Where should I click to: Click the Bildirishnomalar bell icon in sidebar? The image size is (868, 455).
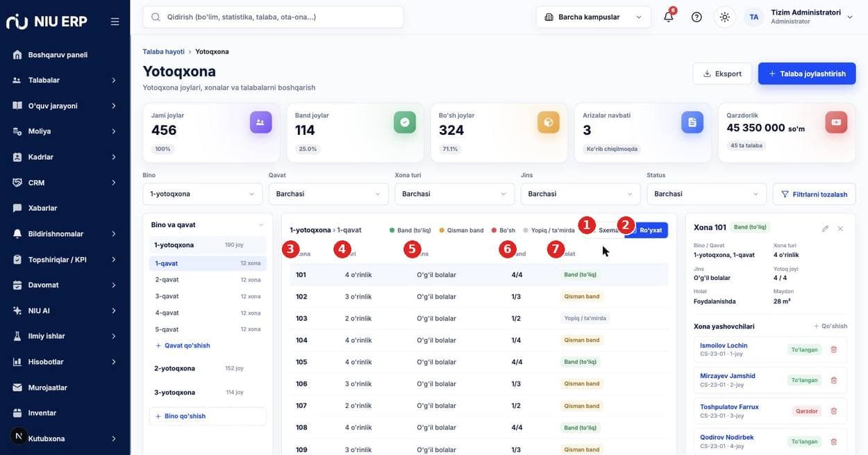point(17,233)
